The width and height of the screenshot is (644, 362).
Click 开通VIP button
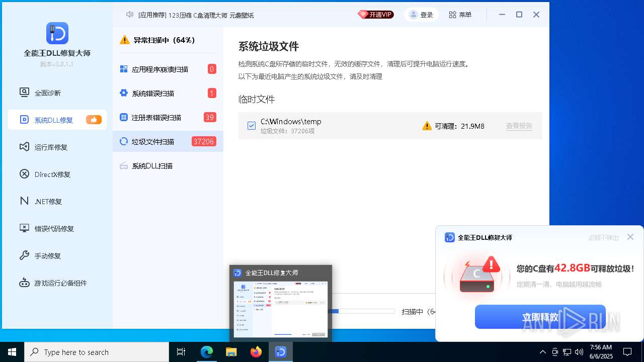pyautogui.click(x=376, y=15)
